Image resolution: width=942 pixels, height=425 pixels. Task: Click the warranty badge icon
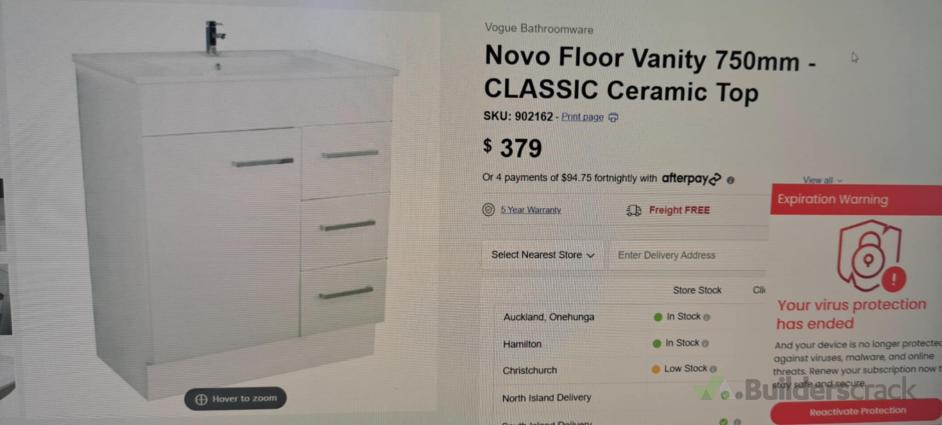489,210
